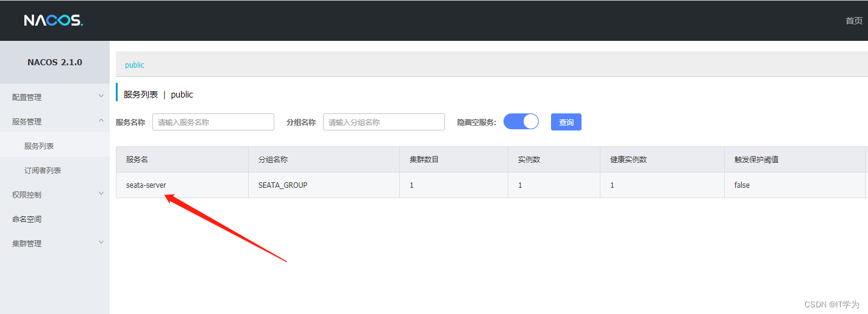Viewport: 868px width, 314px height.
Task: Click the 配置管理 chevron arrow
Action: point(101,96)
